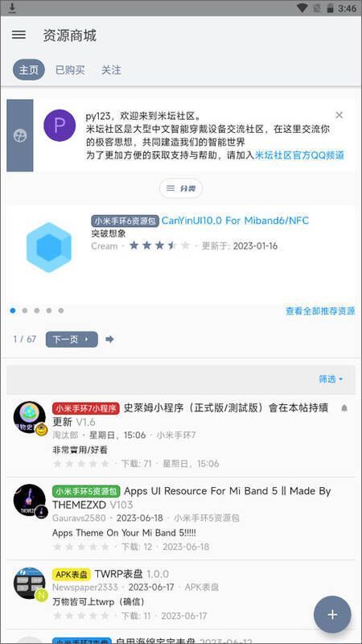
Task: Open the 分类 category menu
Action: tap(180, 188)
